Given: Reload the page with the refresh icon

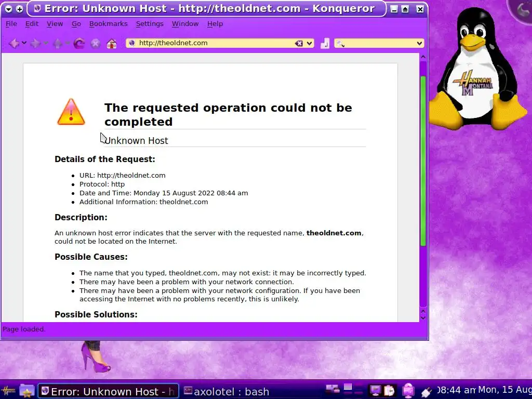Looking at the screenshot, I should click(79, 44).
